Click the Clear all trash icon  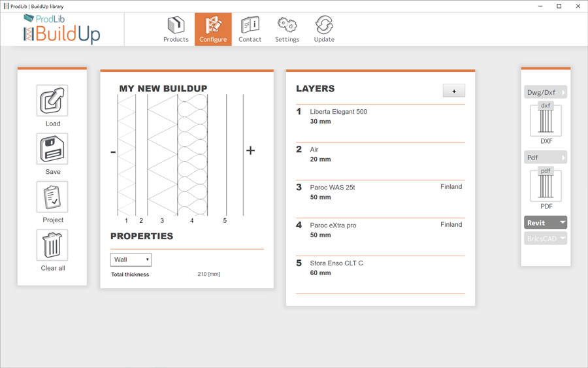52,245
